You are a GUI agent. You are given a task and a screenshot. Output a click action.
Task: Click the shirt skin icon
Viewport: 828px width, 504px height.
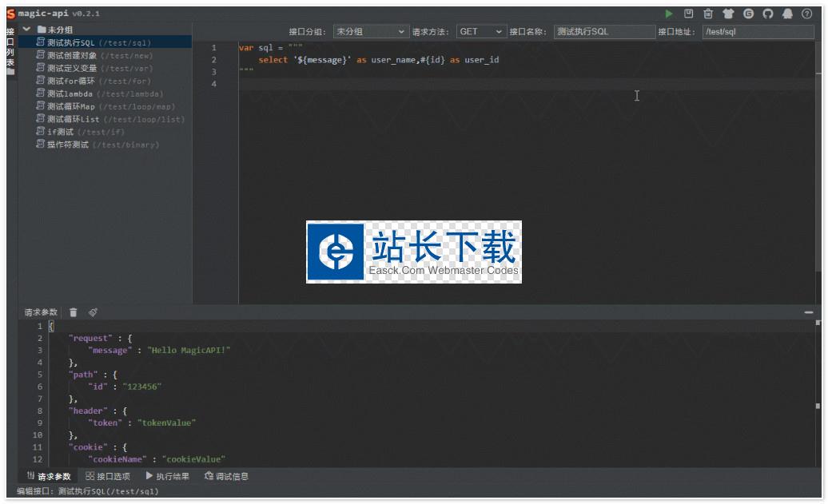point(728,14)
